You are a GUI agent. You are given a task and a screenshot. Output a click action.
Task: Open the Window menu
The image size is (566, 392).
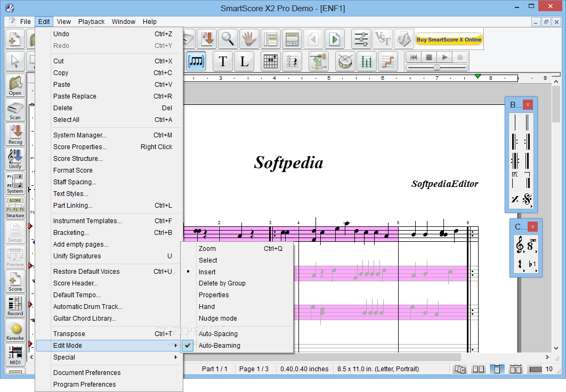point(124,22)
